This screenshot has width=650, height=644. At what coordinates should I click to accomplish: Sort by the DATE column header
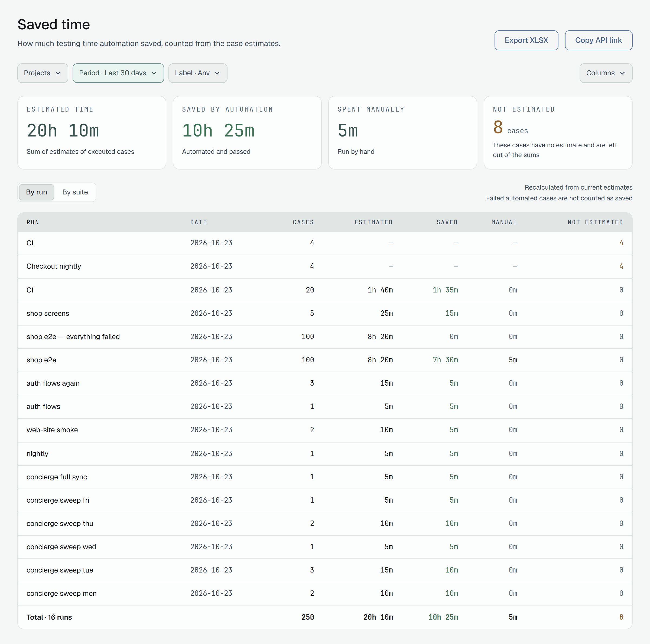(x=199, y=222)
